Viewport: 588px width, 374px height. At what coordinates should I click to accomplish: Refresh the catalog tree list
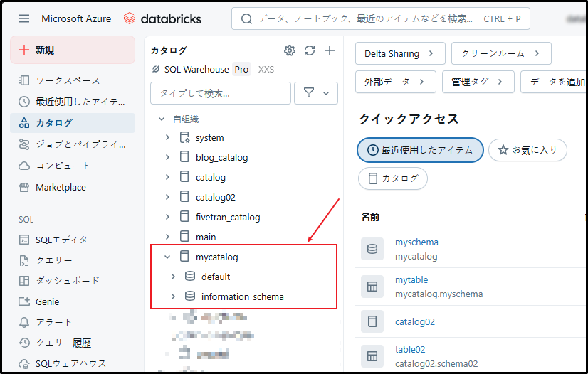309,50
